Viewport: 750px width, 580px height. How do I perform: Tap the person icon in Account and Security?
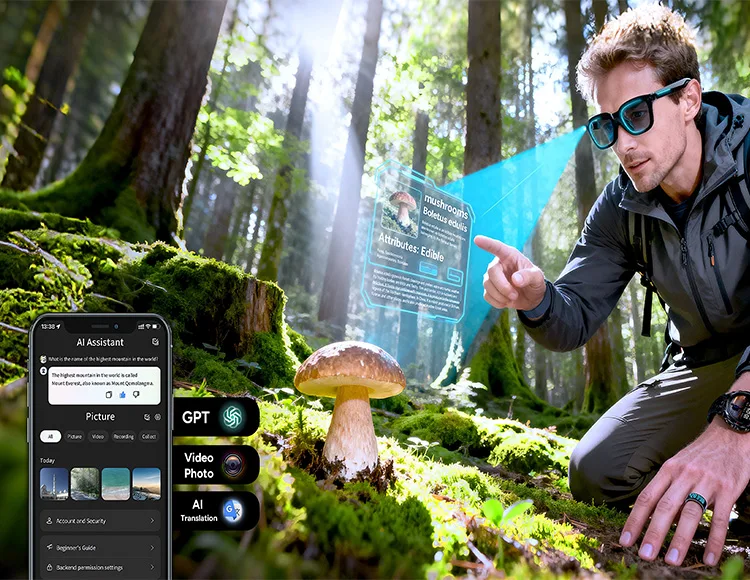(x=49, y=521)
